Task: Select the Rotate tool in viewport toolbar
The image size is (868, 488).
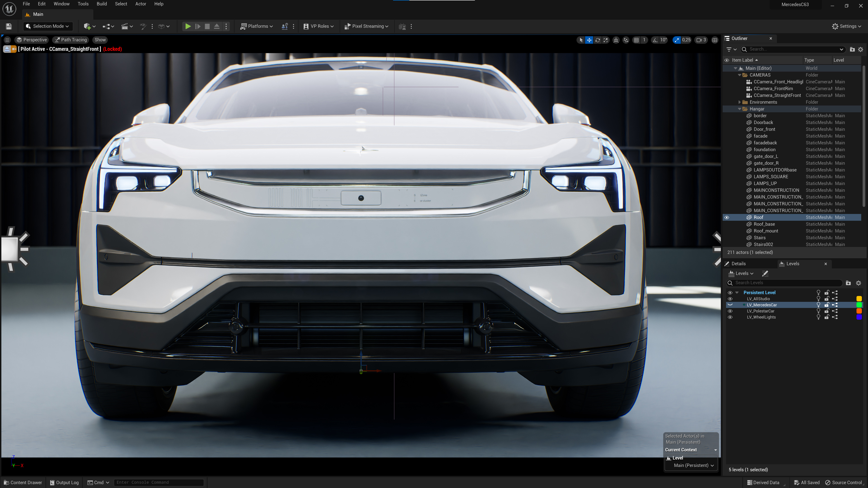Action: (x=597, y=40)
